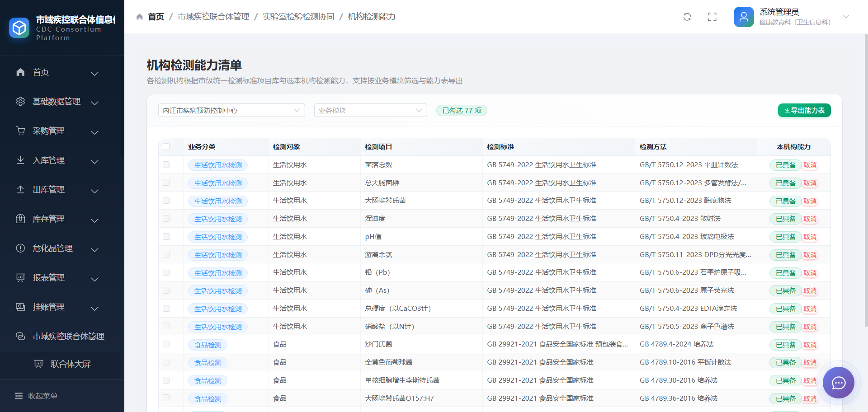Check the 金黄色葡萄球菌 row checkbox

click(166, 362)
